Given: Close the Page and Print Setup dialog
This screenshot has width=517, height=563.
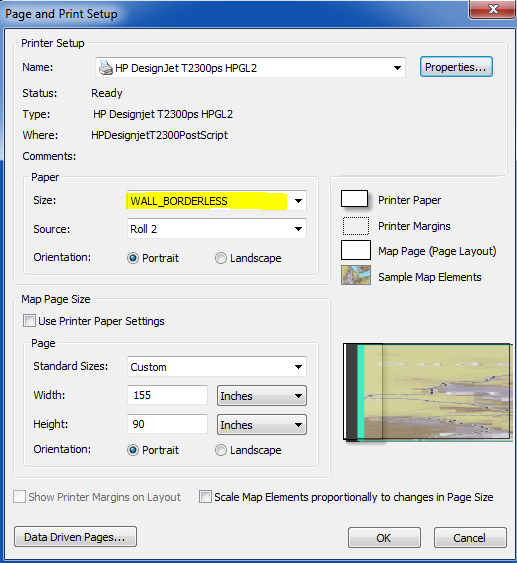Looking at the screenshot, I should (x=493, y=9).
